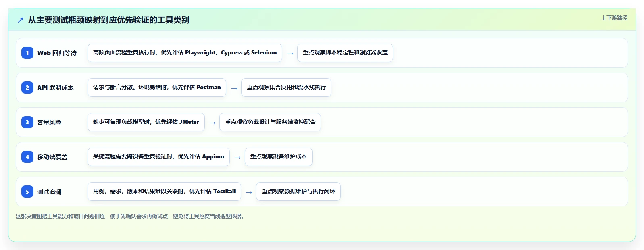Screen dimensions: 644x250
Task: Click the 上下游路径 label
Action: (614, 18)
